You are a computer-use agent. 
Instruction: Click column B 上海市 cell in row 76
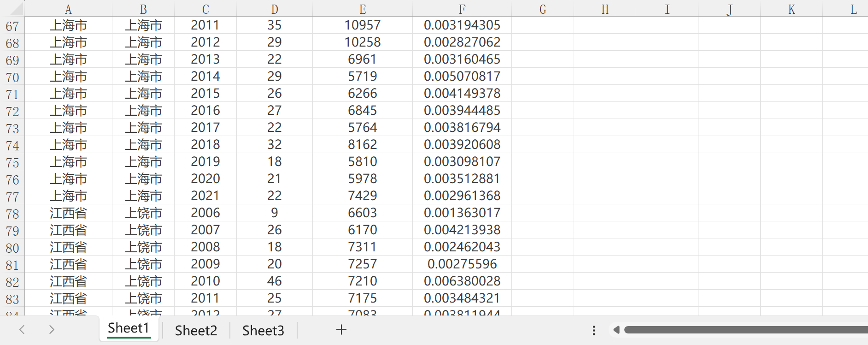[x=143, y=178]
